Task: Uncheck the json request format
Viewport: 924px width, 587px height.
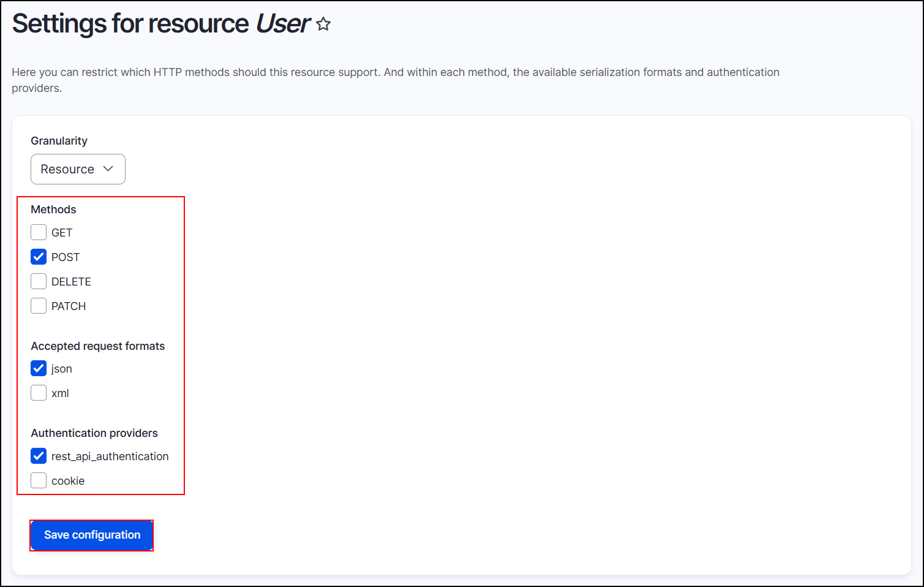Action: coord(39,368)
